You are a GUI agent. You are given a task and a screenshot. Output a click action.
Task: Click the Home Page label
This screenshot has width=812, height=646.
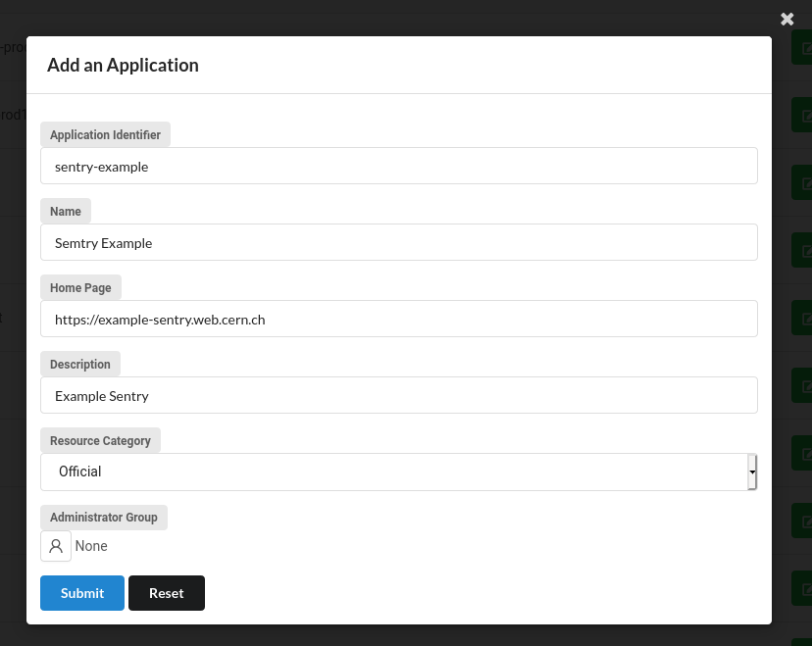[x=80, y=287]
